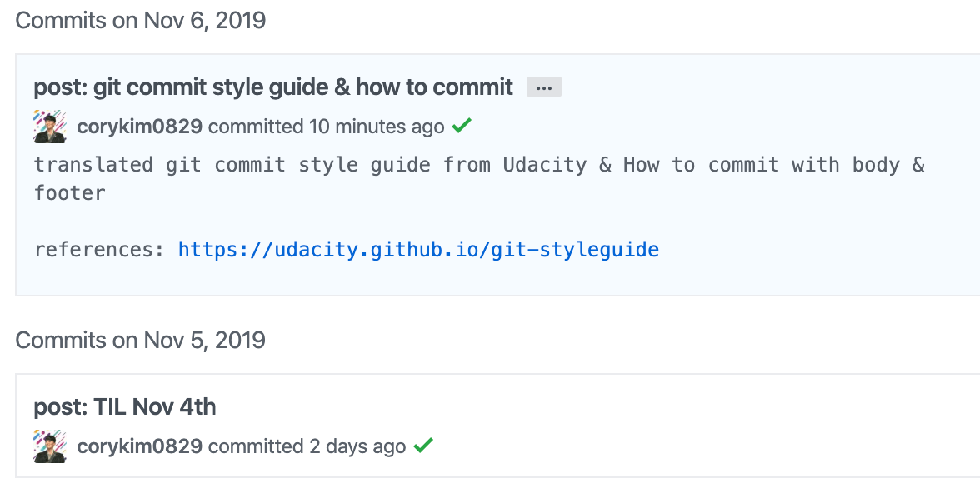Select the commit status checkmark to view build details
Image resolution: width=980 pixels, height=493 pixels.
click(x=462, y=125)
